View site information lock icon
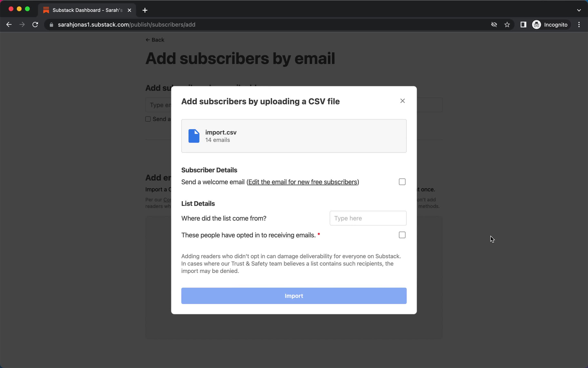This screenshot has height=368, width=588. click(x=51, y=25)
